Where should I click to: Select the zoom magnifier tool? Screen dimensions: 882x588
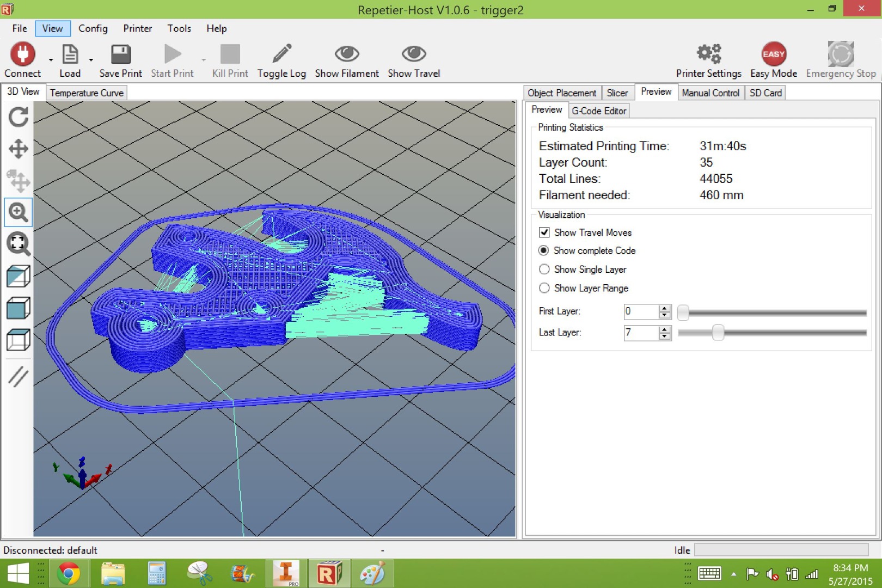point(18,212)
